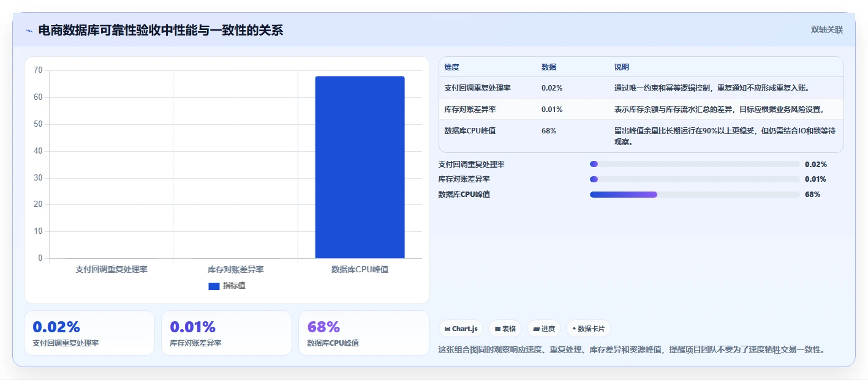Select the 进度 tag chip

pos(544,329)
